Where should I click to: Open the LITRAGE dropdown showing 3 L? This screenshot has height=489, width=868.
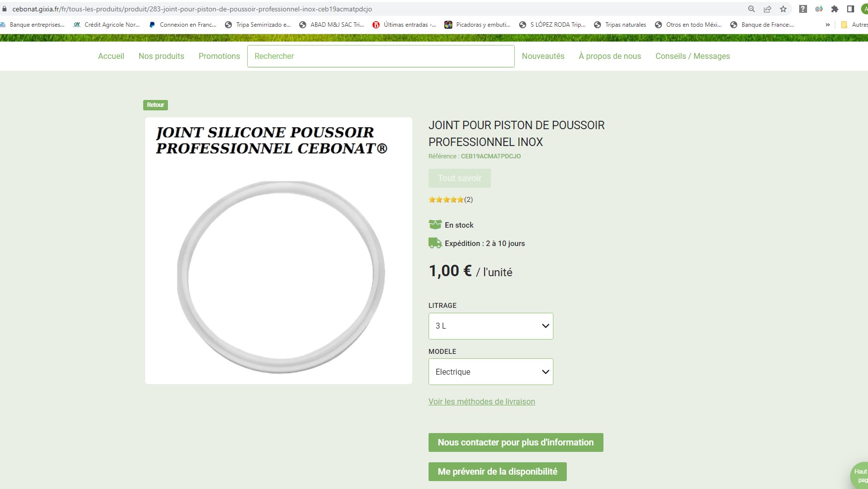[x=490, y=326]
